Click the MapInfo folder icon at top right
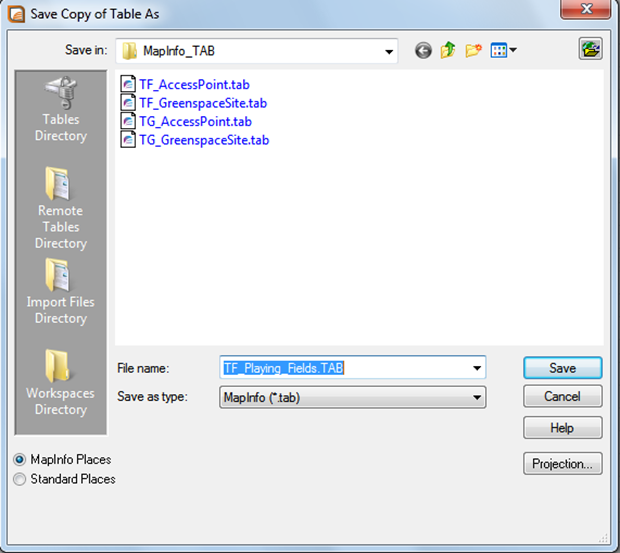This screenshot has height=553, width=620. (590, 49)
